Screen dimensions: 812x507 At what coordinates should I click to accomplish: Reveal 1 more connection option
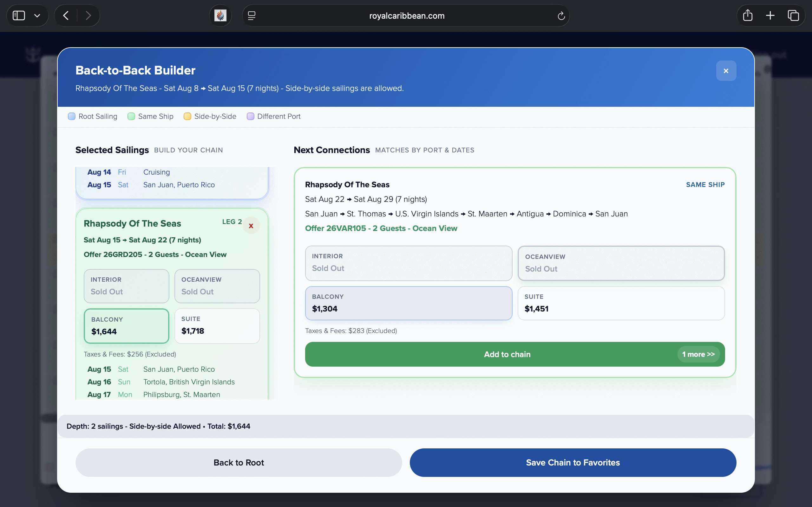pyautogui.click(x=698, y=354)
